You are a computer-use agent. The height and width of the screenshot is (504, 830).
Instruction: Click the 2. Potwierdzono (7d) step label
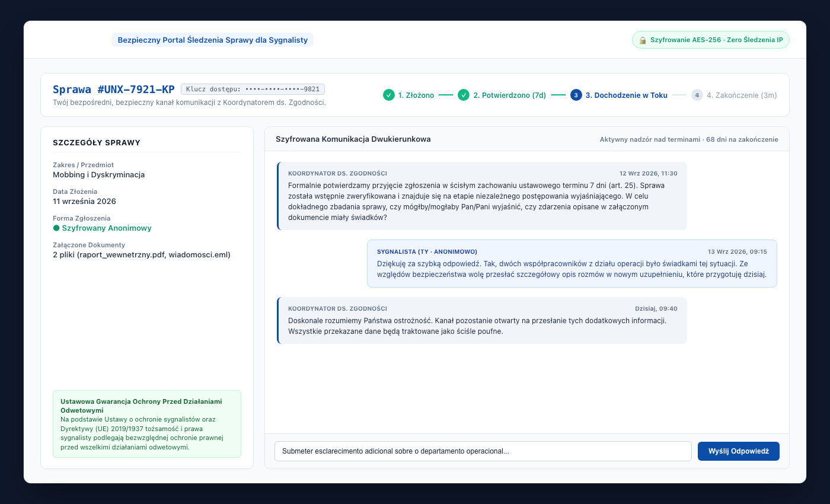[510, 95]
